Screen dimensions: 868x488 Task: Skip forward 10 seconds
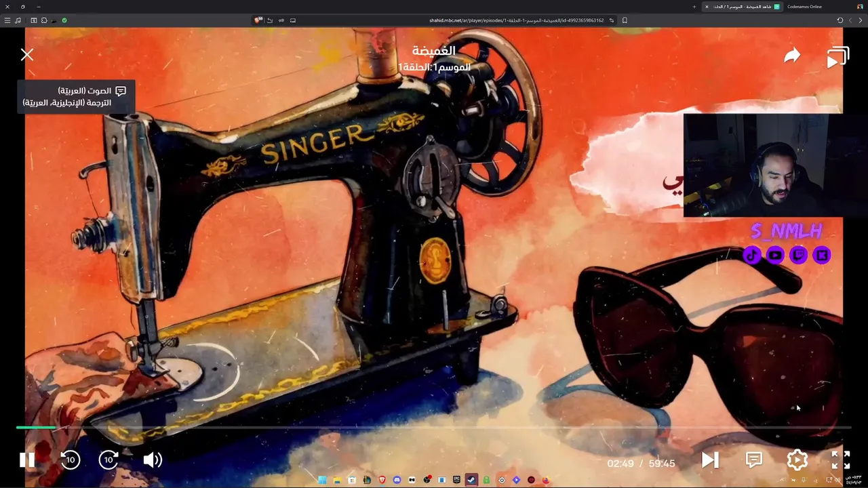click(x=109, y=460)
